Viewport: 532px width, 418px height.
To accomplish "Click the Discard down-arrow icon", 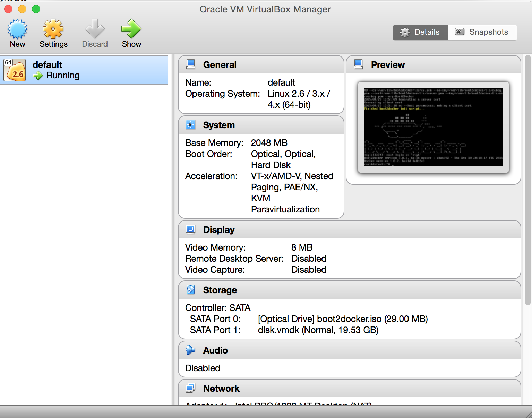I will 95,29.
